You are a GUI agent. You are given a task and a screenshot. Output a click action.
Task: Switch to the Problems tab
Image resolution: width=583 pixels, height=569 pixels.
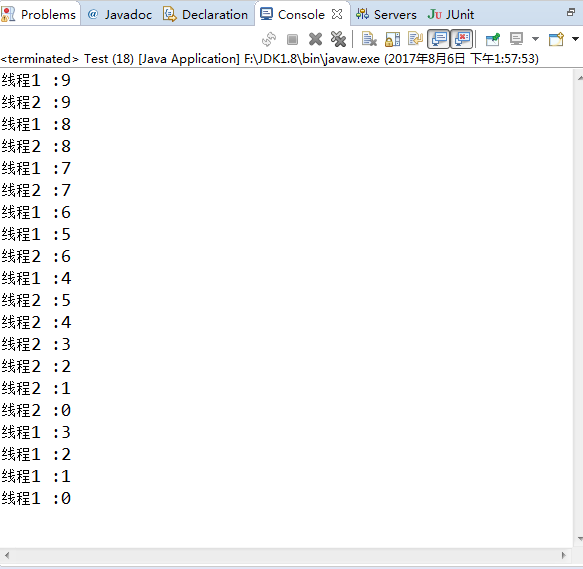39,15
